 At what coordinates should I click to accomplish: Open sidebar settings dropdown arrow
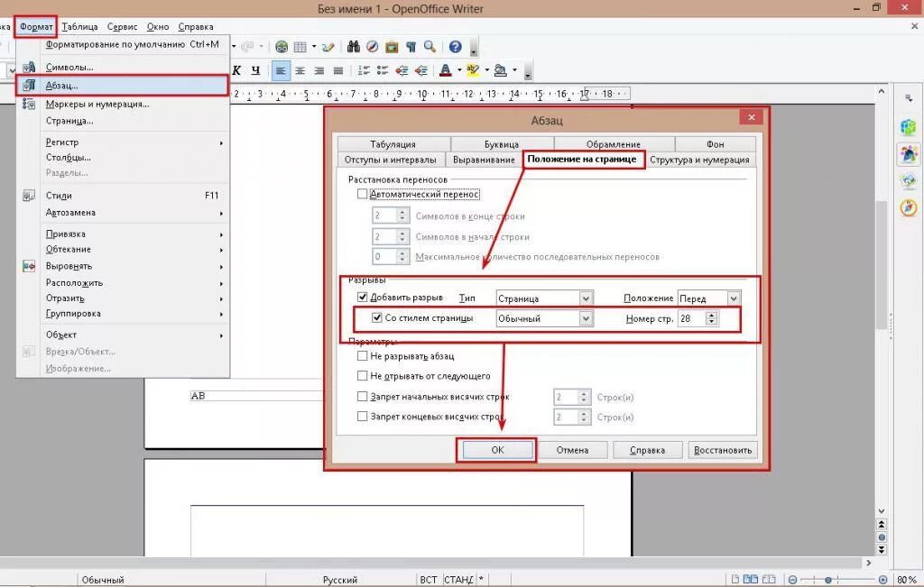908,98
